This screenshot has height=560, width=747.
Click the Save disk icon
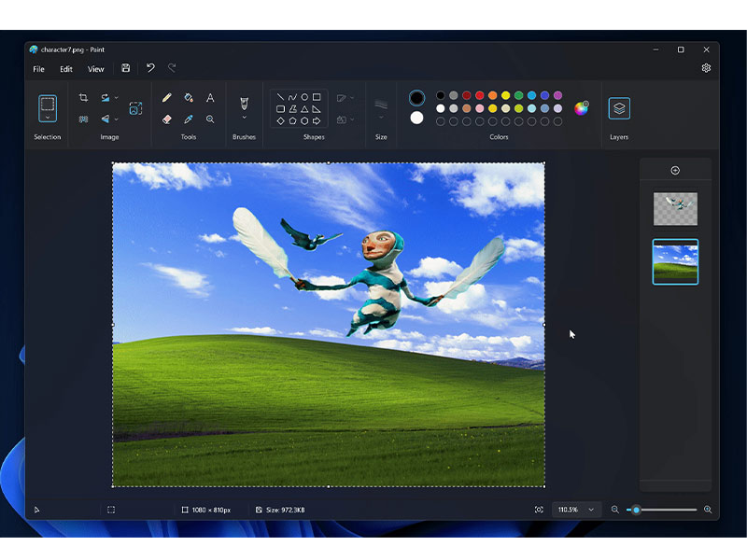pos(126,68)
